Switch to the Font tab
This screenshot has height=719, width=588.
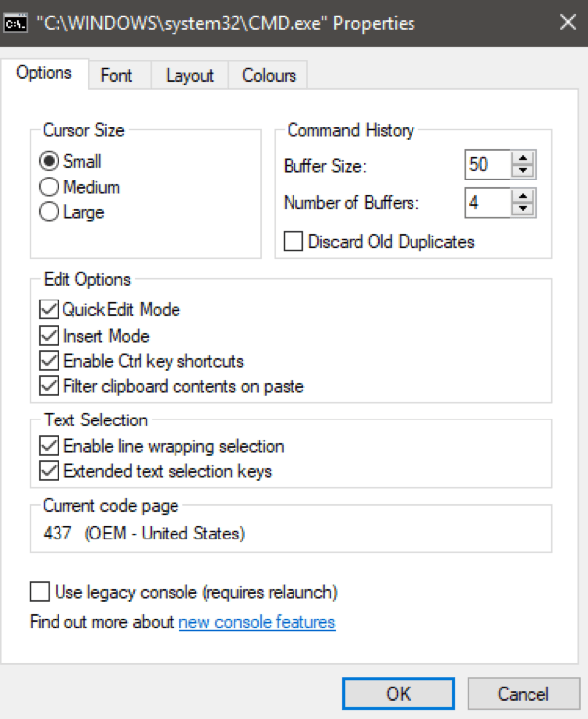[116, 75]
